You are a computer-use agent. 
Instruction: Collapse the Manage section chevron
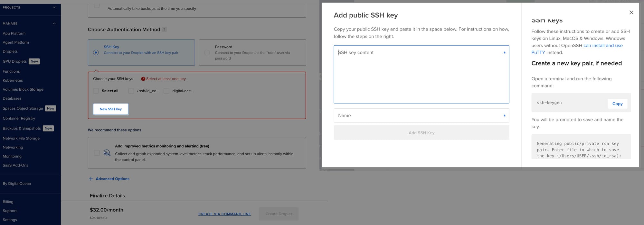pos(54,23)
